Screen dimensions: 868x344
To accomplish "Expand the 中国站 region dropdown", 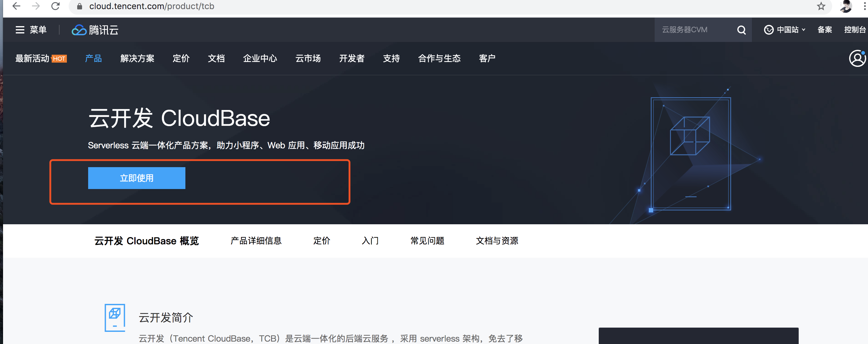I will [x=790, y=30].
